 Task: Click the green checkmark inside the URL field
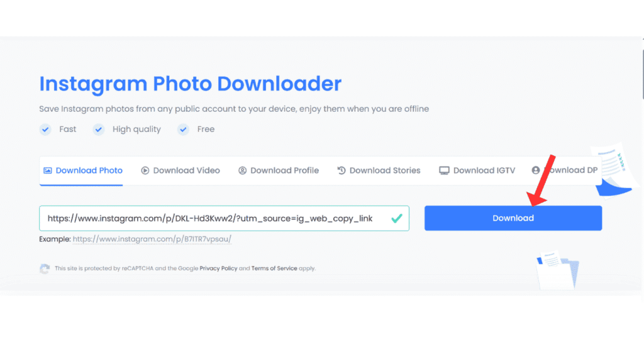(396, 218)
